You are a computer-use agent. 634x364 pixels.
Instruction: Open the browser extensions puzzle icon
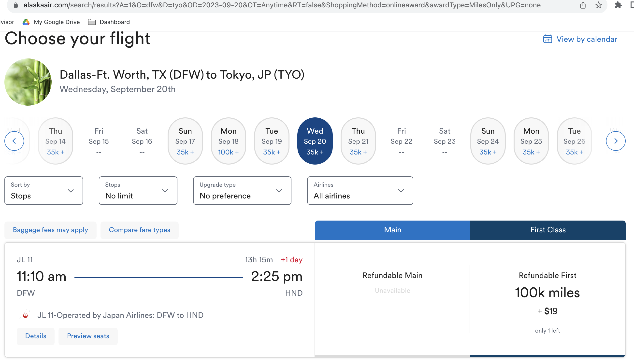tap(618, 5)
